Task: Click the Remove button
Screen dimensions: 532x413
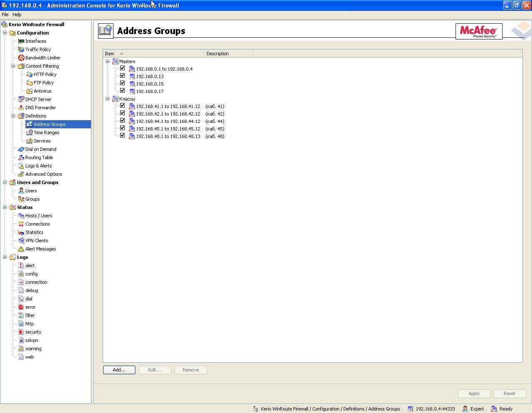Action: (191, 370)
